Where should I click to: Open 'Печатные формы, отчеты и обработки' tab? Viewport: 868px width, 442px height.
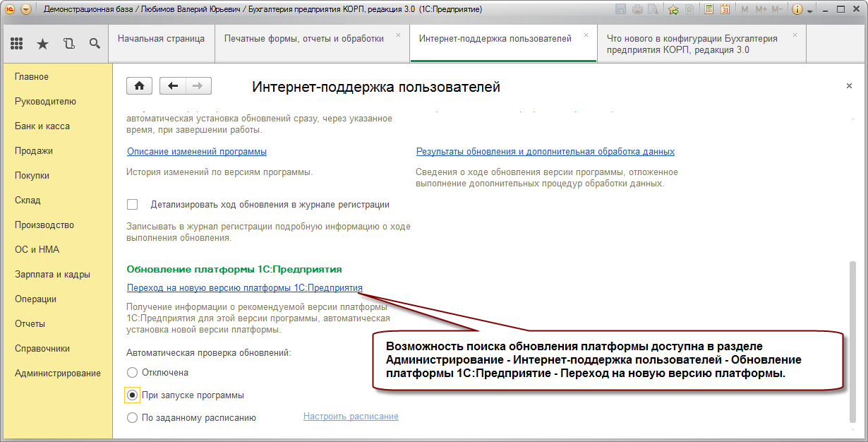pos(304,39)
